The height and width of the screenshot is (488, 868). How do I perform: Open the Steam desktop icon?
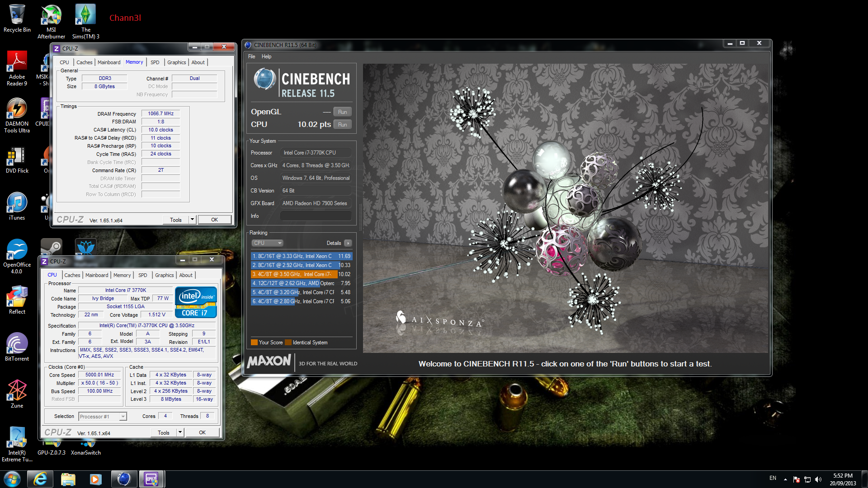[51, 247]
